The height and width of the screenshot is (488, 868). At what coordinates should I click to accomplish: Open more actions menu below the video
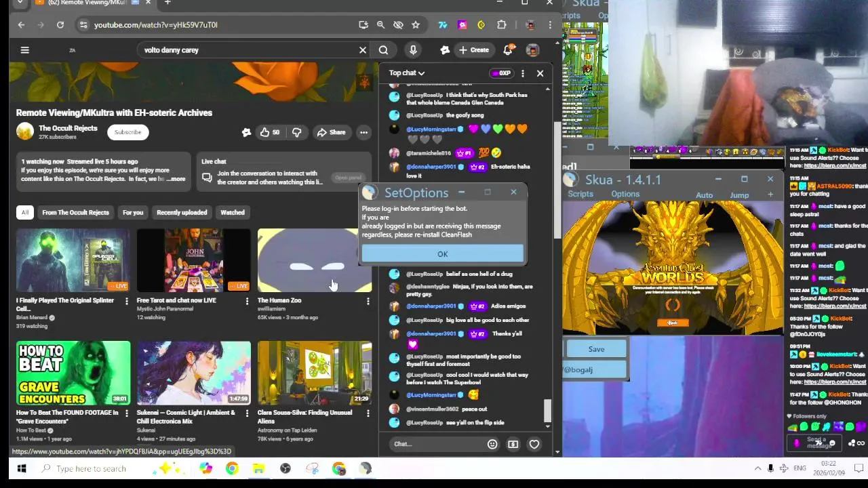(364, 132)
